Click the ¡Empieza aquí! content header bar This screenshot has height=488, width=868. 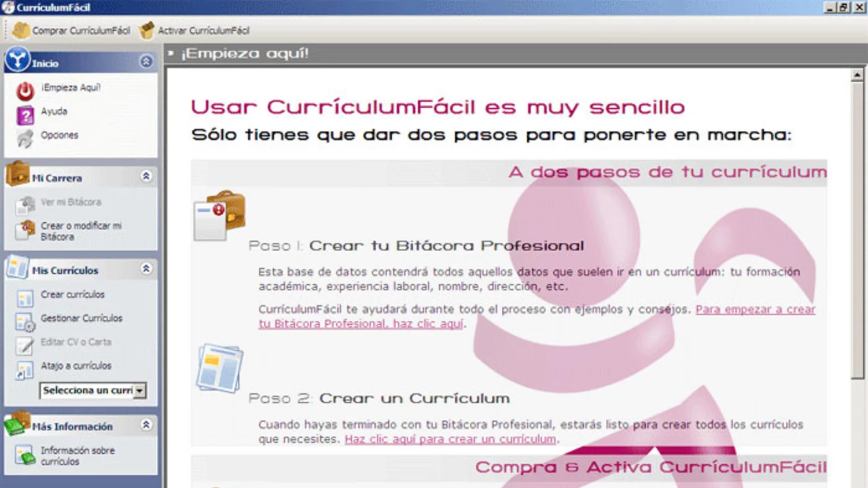point(515,54)
